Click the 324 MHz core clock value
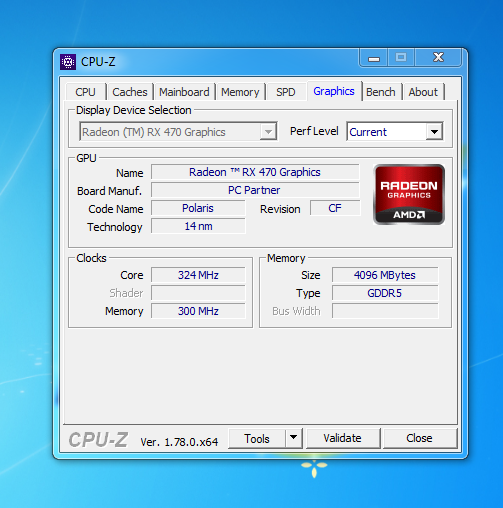503x508 pixels. [198, 275]
